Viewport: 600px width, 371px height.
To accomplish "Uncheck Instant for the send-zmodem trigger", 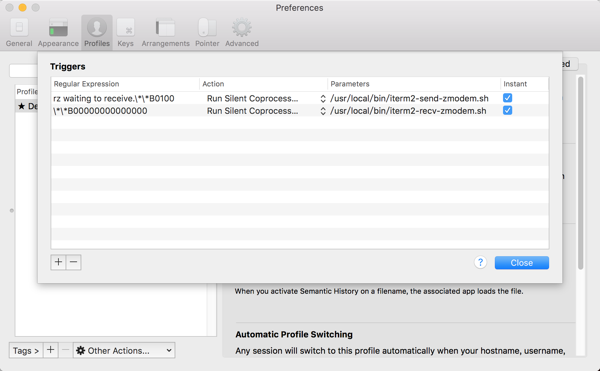I will click(507, 98).
